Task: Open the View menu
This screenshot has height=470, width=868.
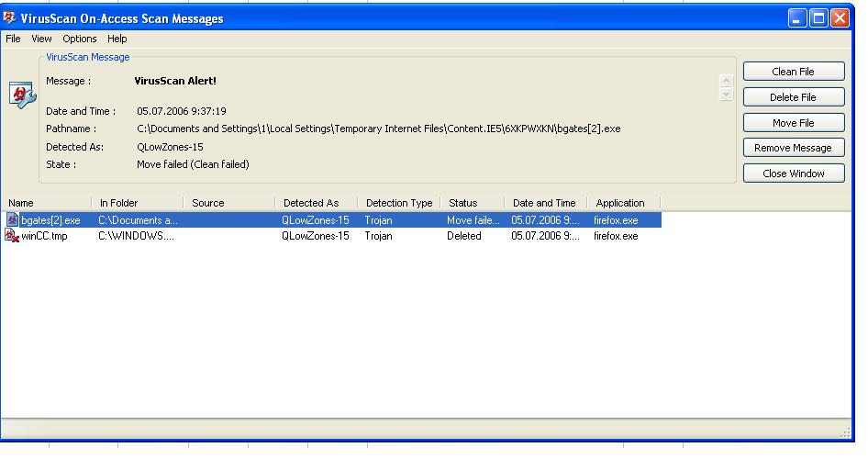Action: (41, 39)
